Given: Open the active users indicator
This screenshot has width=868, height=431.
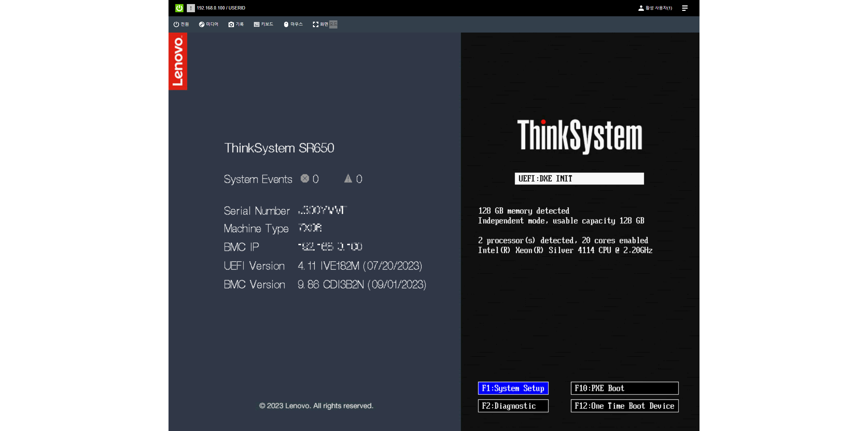Looking at the screenshot, I should [655, 8].
